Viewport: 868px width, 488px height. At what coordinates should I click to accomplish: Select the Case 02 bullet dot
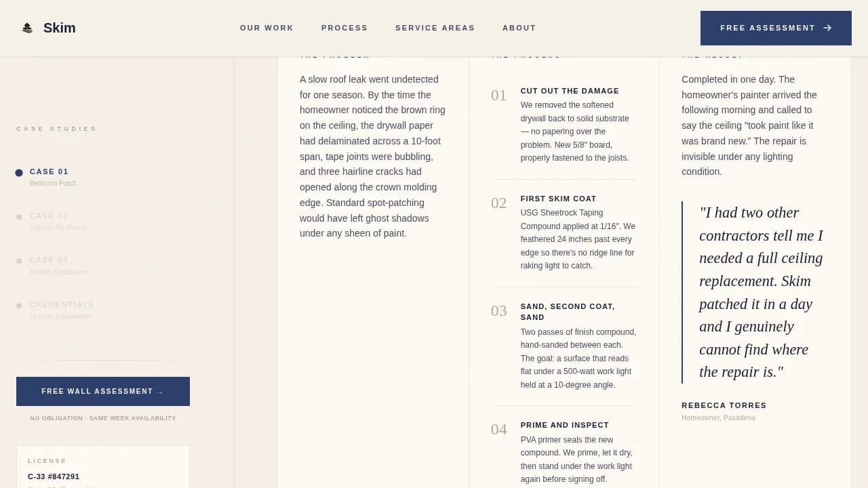pyautogui.click(x=19, y=217)
